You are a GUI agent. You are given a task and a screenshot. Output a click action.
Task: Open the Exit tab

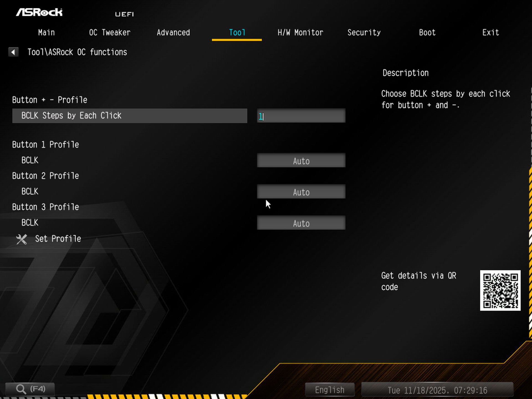tap(490, 32)
